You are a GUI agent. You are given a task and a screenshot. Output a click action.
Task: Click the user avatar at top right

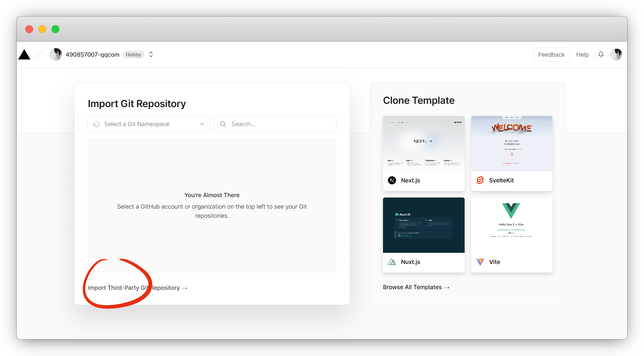616,54
